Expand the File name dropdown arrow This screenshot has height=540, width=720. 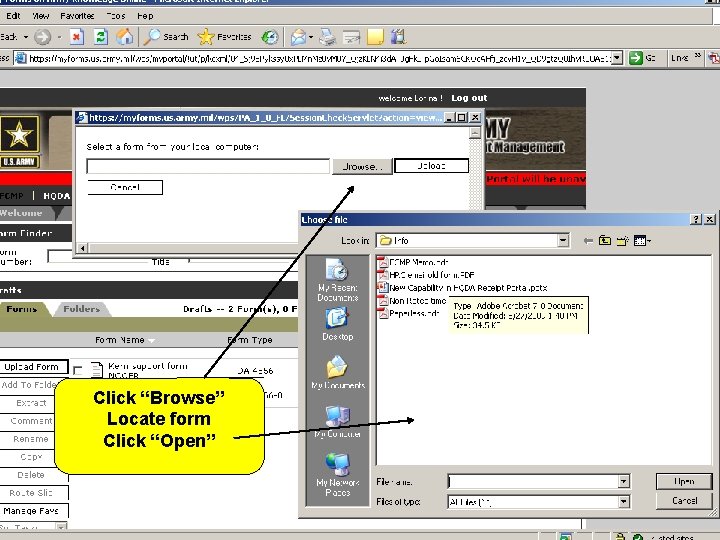[x=623, y=481]
